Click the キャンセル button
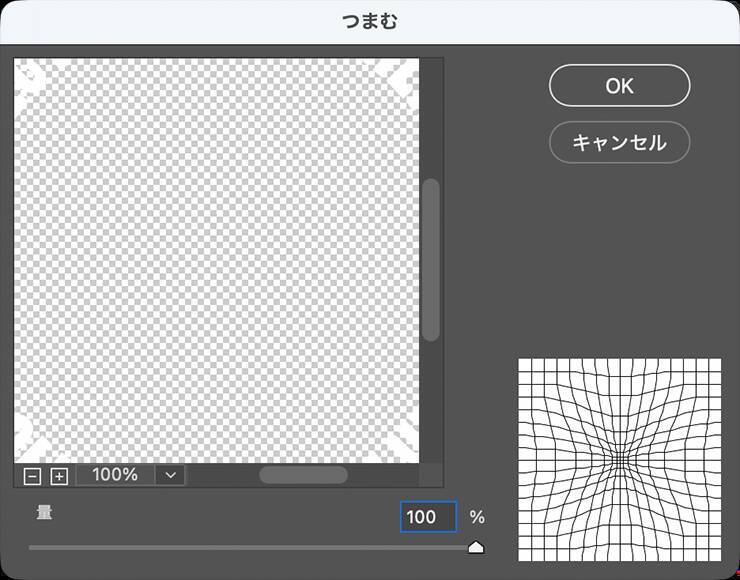The image size is (740, 580). 619,142
